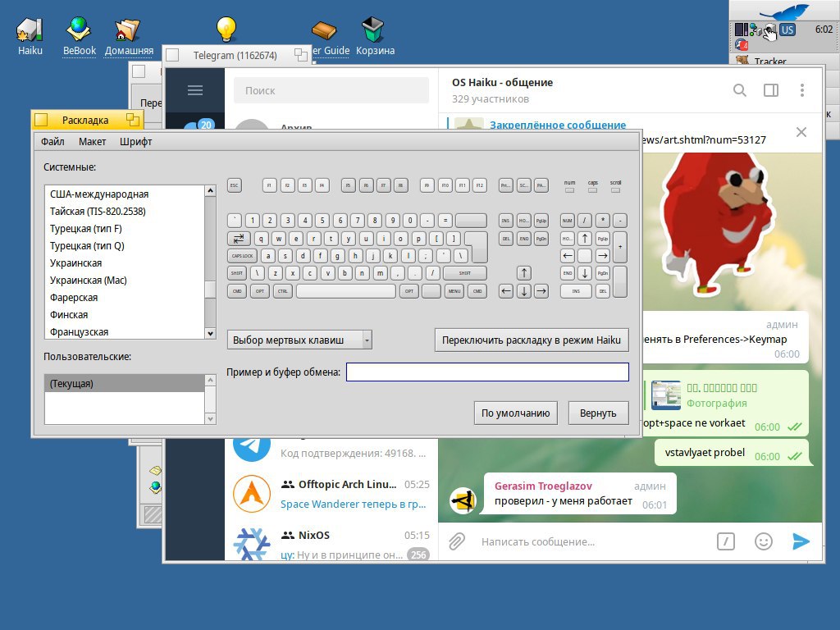Click the ESC key on keyboard layout

point(234,185)
